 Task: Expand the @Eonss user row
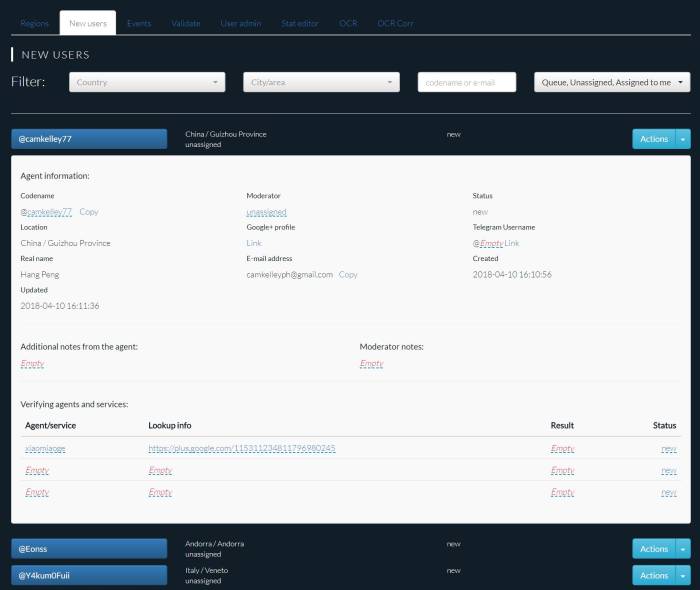89,548
